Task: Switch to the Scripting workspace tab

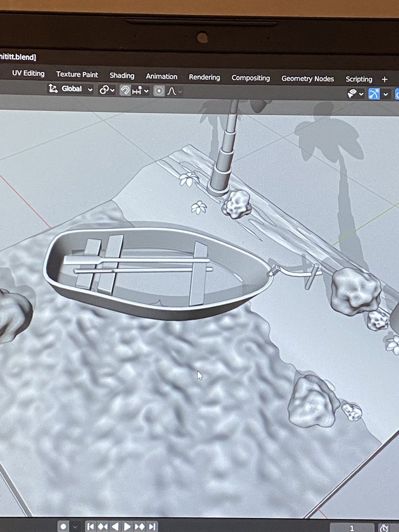Action: (359, 79)
